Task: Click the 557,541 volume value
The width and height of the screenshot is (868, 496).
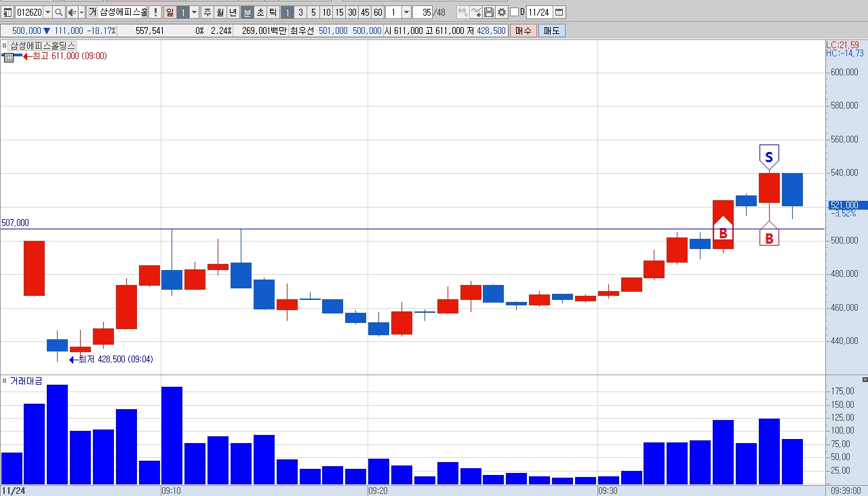Action: pos(150,31)
